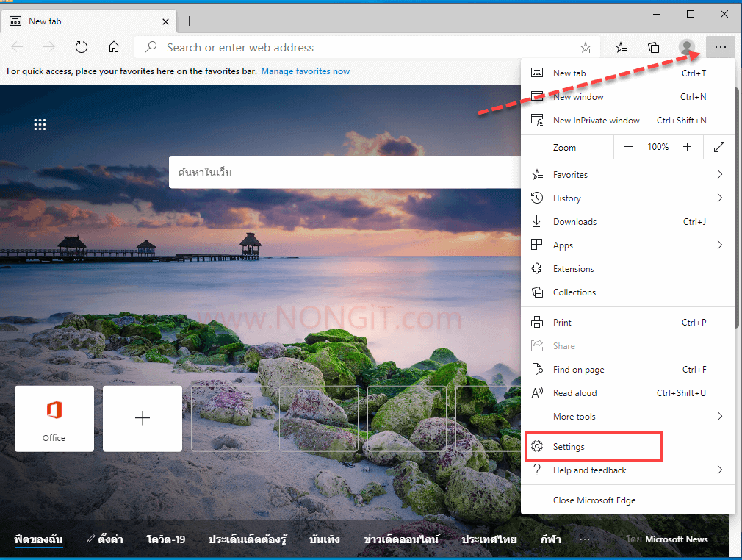Choose Find on page
Viewport: 742px width, 560px height.
(627, 369)
